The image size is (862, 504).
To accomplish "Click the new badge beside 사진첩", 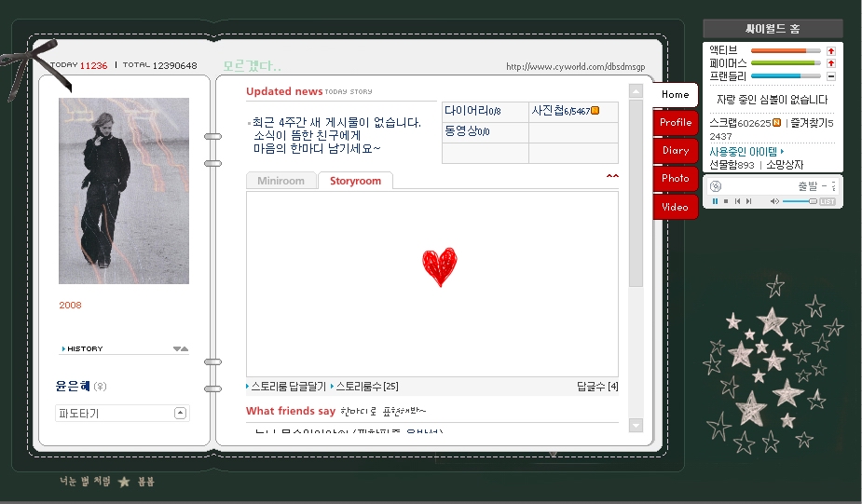I will coord(595,111).
